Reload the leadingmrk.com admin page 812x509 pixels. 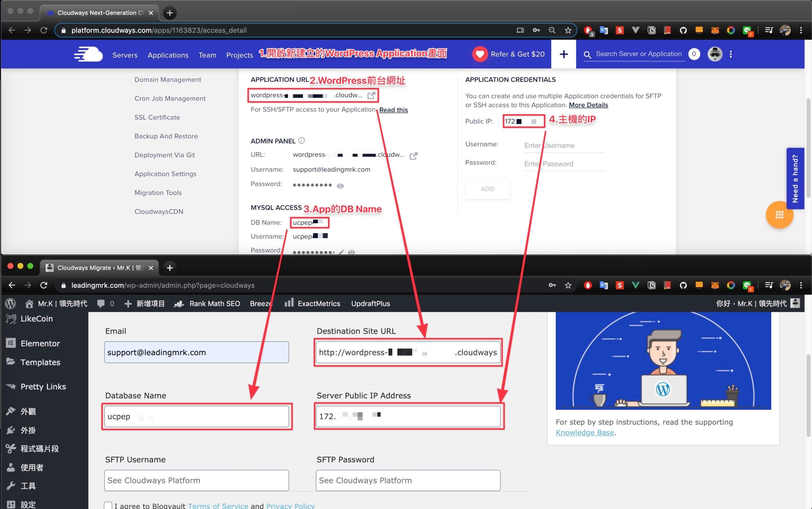44,285
